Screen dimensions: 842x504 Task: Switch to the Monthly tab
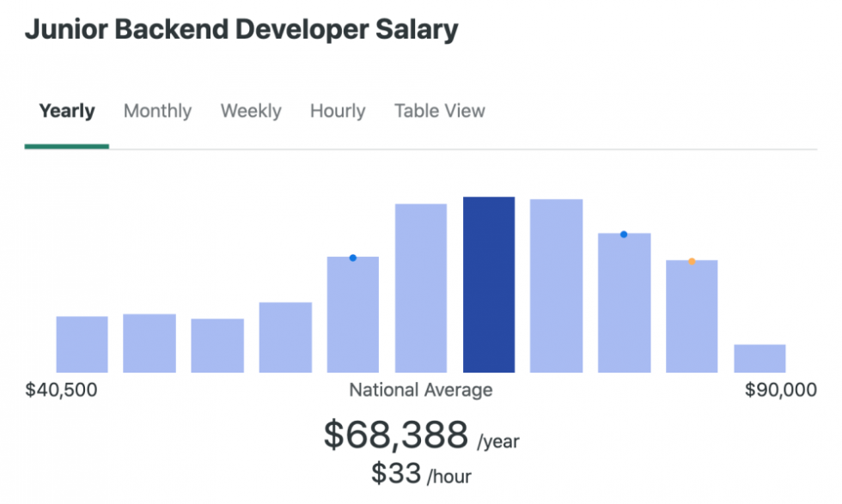[x=157, y=111]
